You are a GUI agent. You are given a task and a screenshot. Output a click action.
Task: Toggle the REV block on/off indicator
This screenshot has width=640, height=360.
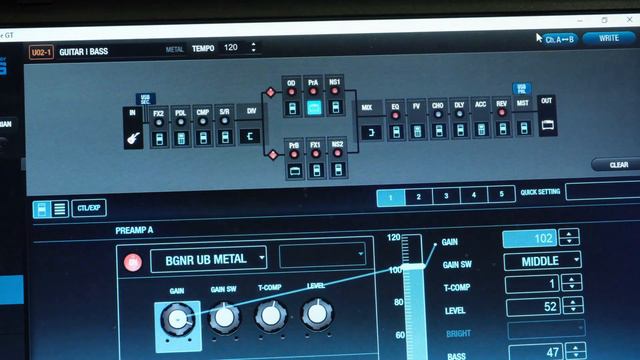click(502, 112)
